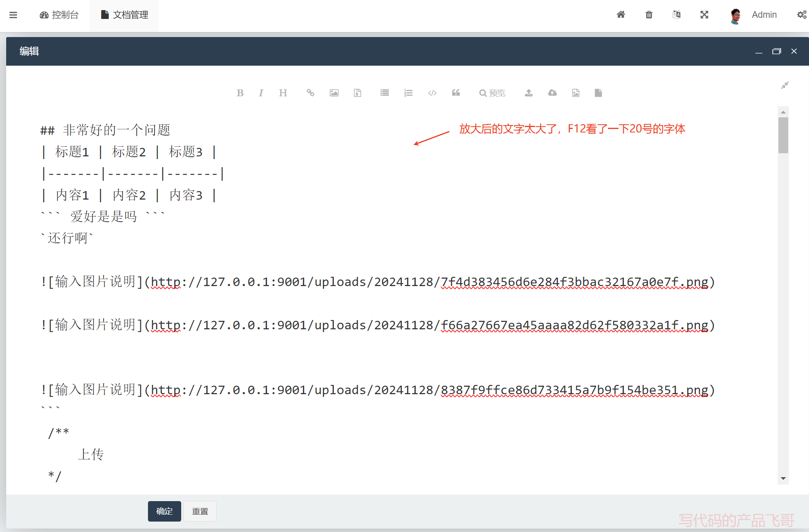Click the table row 内容1 内容2 内容3
809x532 pixels.
point(129,195)
